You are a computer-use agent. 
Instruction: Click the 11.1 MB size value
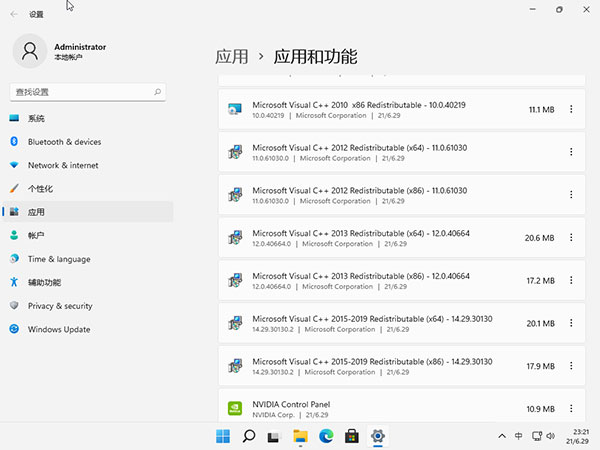(541, 109)
